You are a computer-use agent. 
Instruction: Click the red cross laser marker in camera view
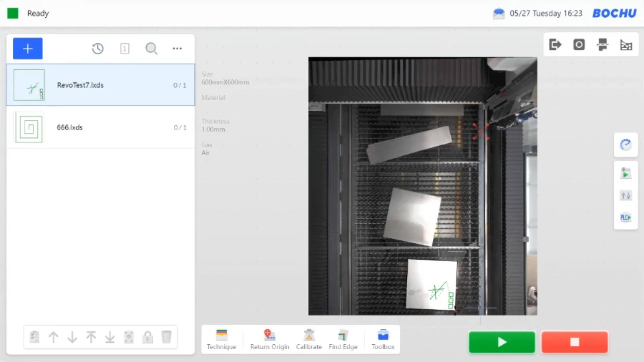click(481, 132)
